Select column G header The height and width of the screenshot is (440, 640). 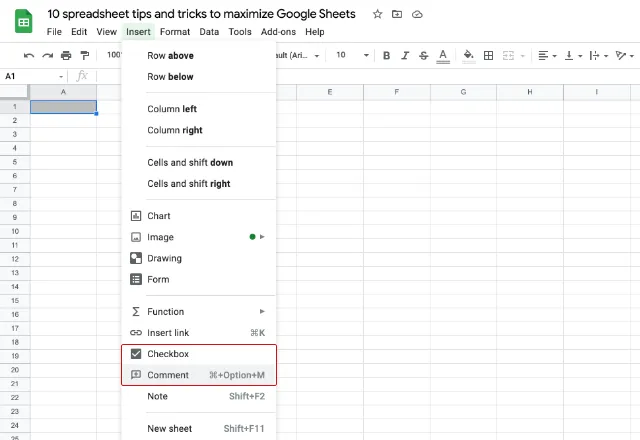(x=463, y=92)
